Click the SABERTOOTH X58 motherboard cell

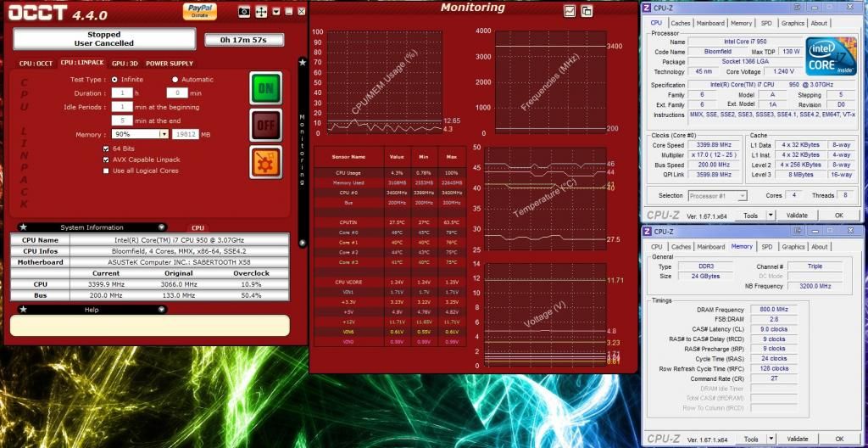tap(179, 262)
